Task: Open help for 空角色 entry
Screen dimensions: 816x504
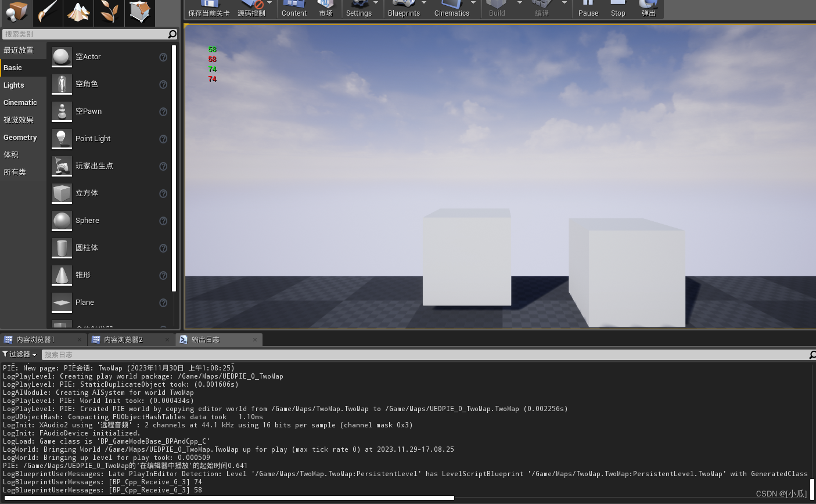Action: 163,84
